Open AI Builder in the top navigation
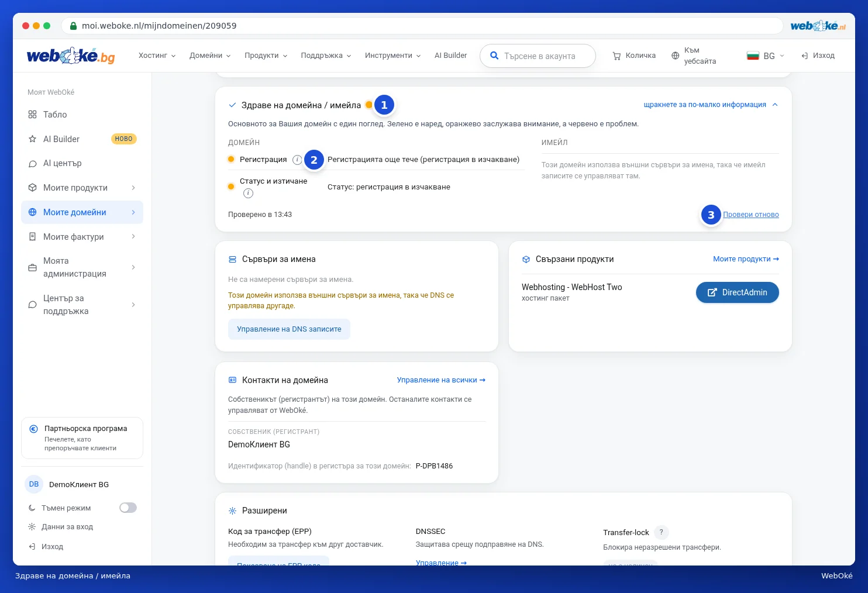Screen dimensions: 868x593 450,56
